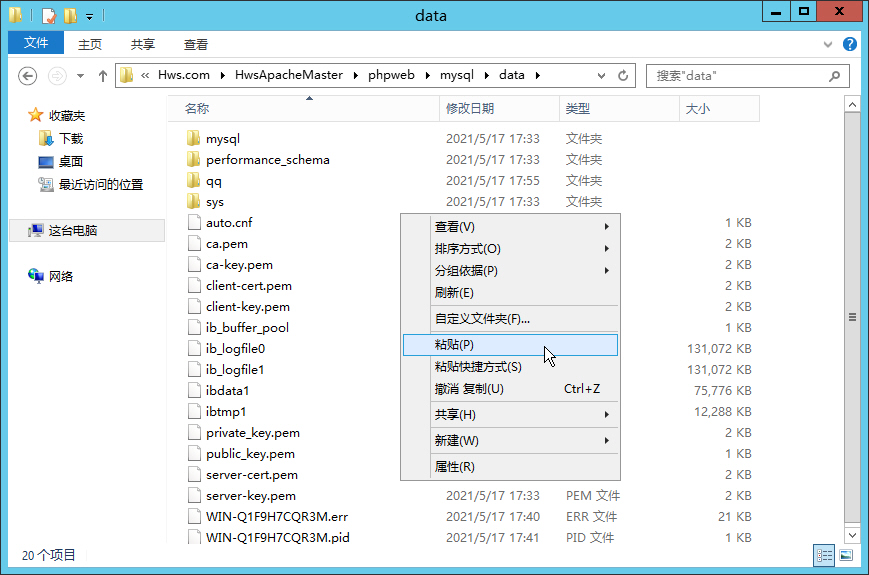Open the 文件 ribbon tab
The image size is (869, 575).
click(x=36, y=43)
